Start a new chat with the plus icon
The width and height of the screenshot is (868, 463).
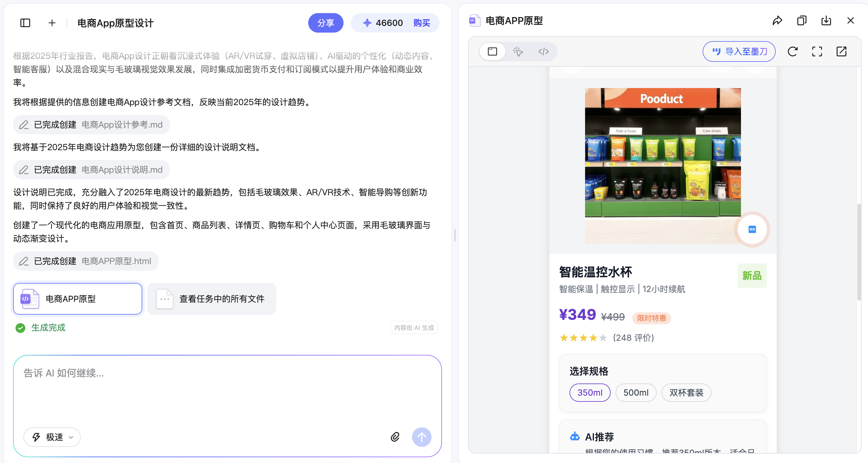click(51, 23)
